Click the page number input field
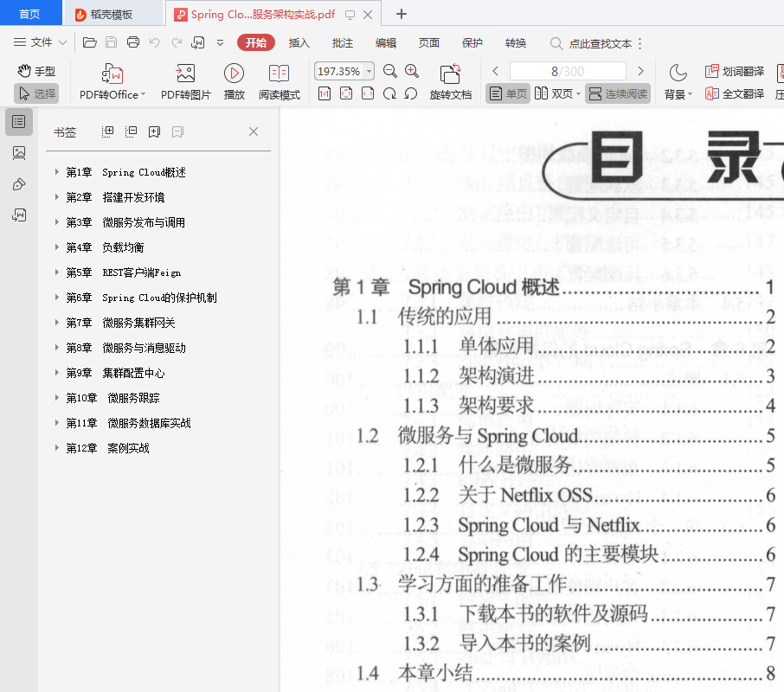Image resolution: width=784 pixels, height=692 pixels. 568,71
